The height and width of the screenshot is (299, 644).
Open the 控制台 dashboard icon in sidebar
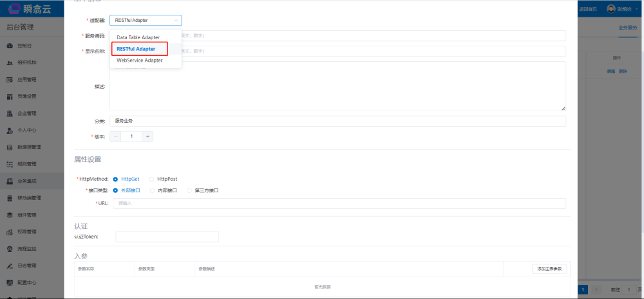point(10,46)
